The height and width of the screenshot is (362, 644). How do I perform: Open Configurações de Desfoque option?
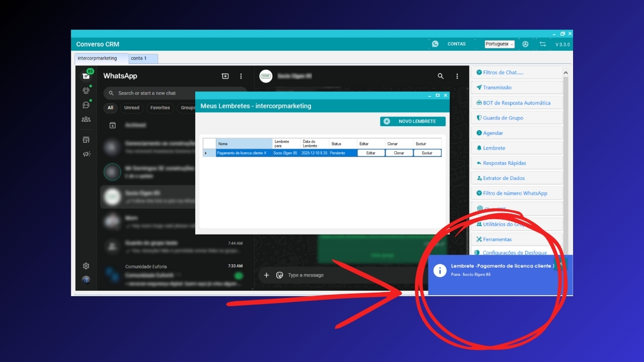(517, 252)
